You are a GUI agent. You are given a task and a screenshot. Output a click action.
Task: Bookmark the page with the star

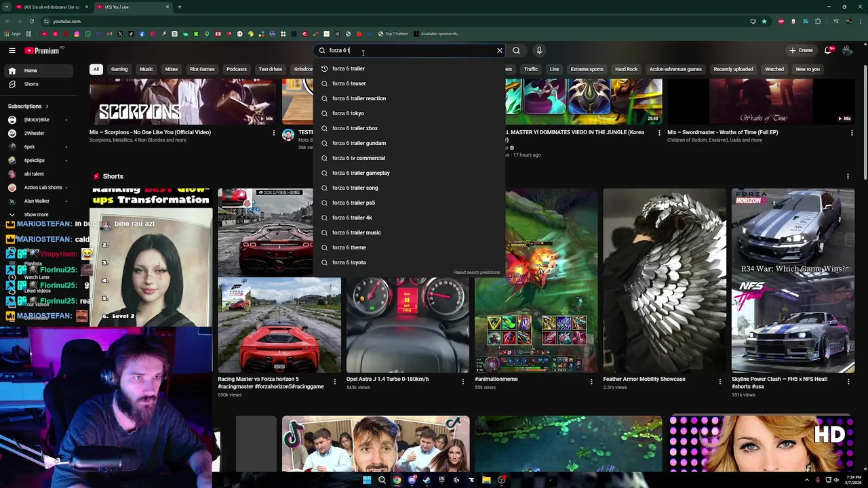pyautogui.click(x=764, y=21)
